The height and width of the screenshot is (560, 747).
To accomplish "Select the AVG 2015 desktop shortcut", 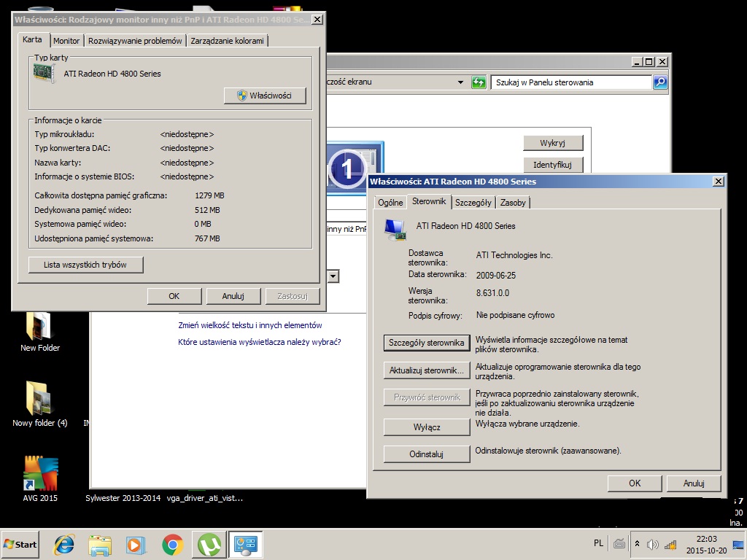I will point(40,478).
